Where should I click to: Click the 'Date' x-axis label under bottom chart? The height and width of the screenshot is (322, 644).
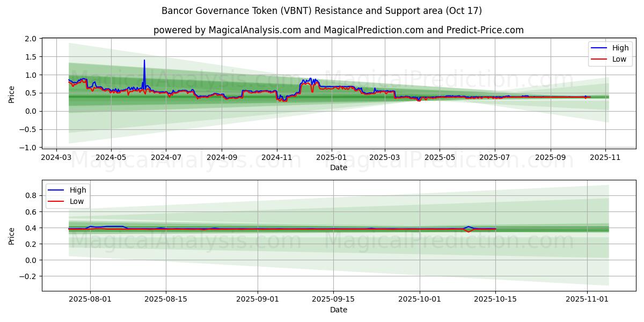(338, 310)
